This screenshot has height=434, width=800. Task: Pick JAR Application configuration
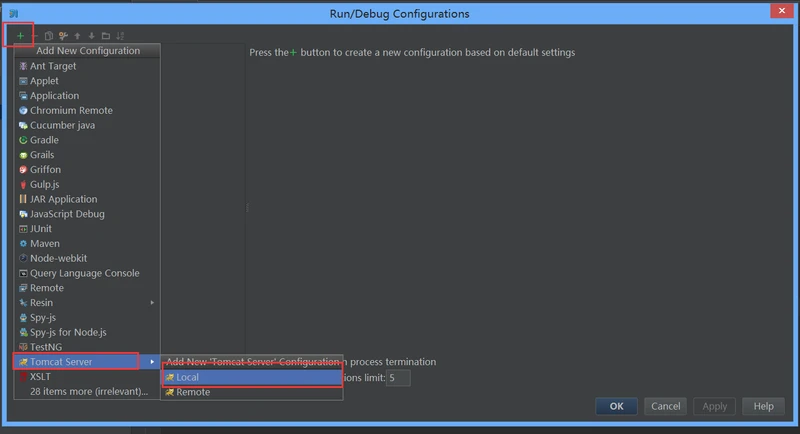pyautogui.click(x=87, y=199)
